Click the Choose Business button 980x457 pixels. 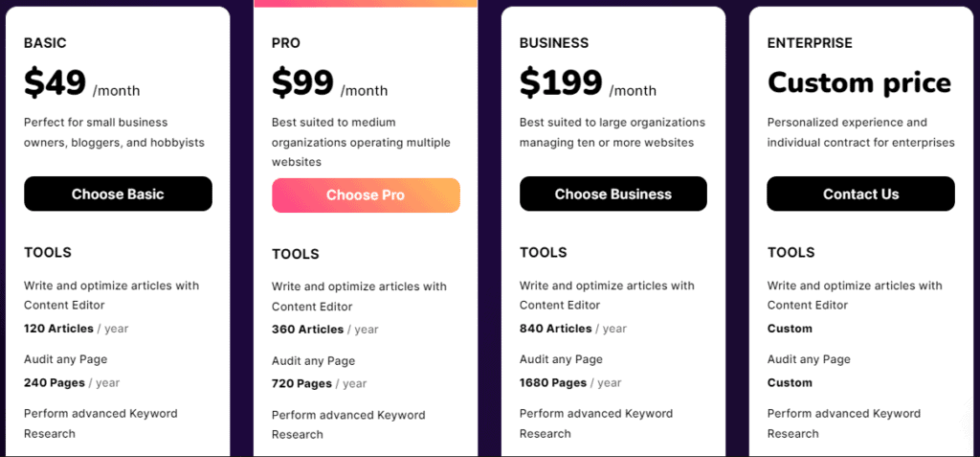(613, 194)
